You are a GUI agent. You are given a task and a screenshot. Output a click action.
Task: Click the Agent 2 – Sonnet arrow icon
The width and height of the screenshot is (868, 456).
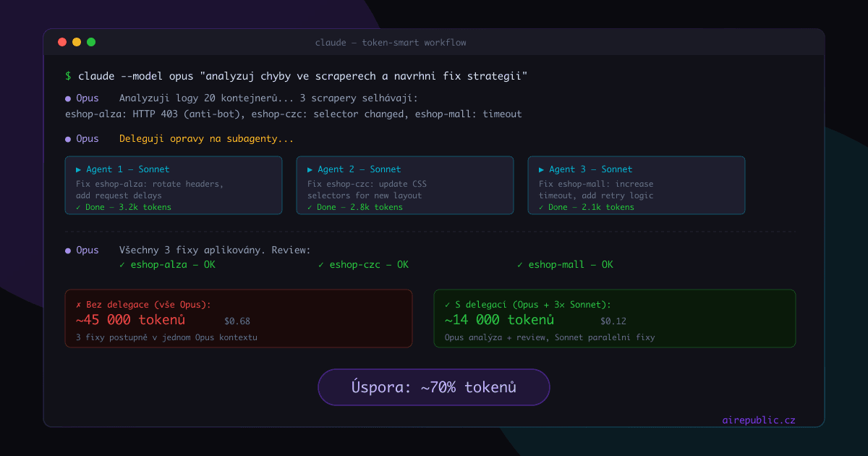tap(310, 169)
